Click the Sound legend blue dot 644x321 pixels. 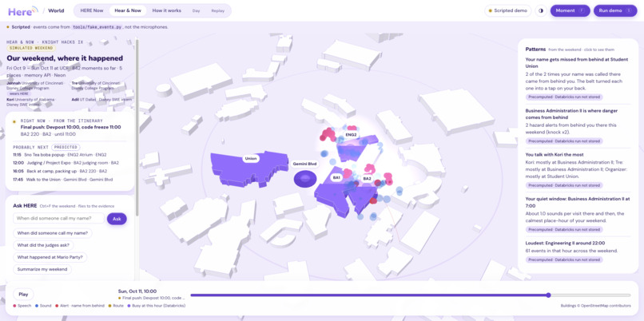coord(37,306)
